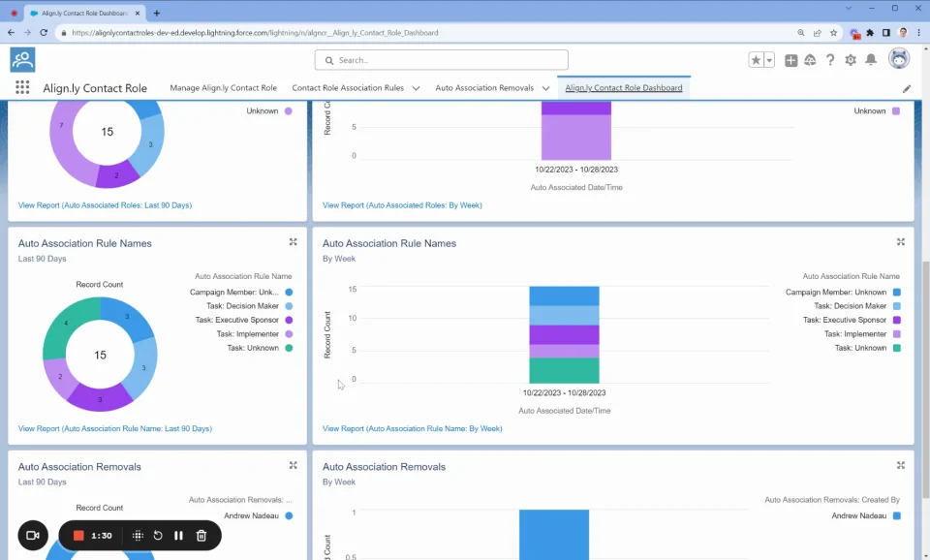Restart the recording with the circular arrow
This screenshot has height=560, width=930.
click(158, 536)
